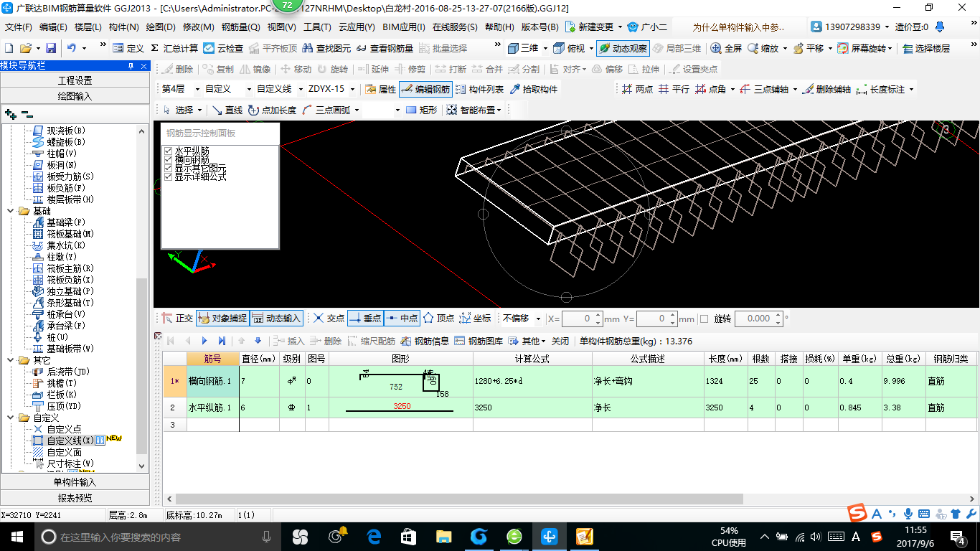Open 单构件输入 panel
980x551 pixels.
coord(75,482)
